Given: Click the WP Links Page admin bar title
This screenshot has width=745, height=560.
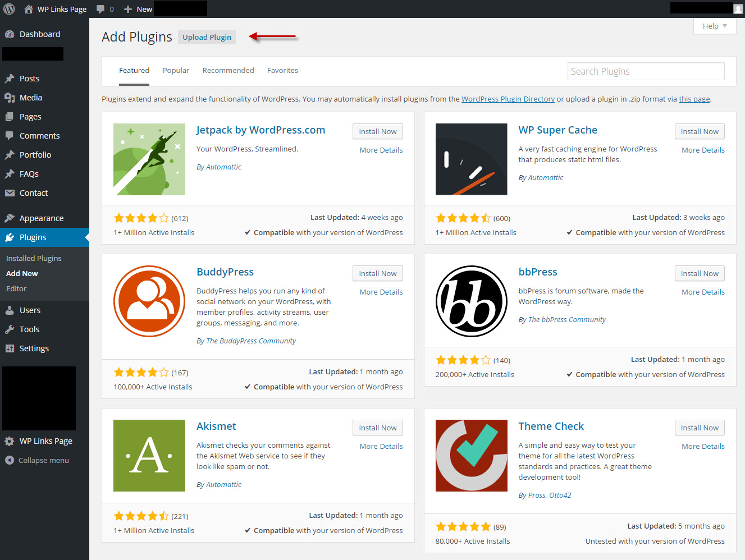Looking at the screenshot, I should pos(62,9).
